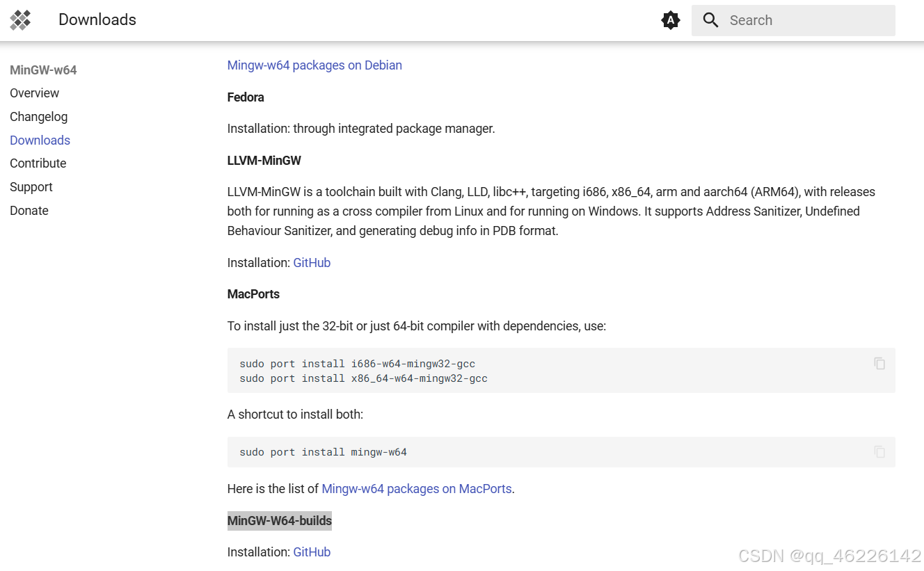This screenshot has width=924, height=571.
Task: Click the i686-w64-mingw32-gcc command line
Action: (358, 364)
